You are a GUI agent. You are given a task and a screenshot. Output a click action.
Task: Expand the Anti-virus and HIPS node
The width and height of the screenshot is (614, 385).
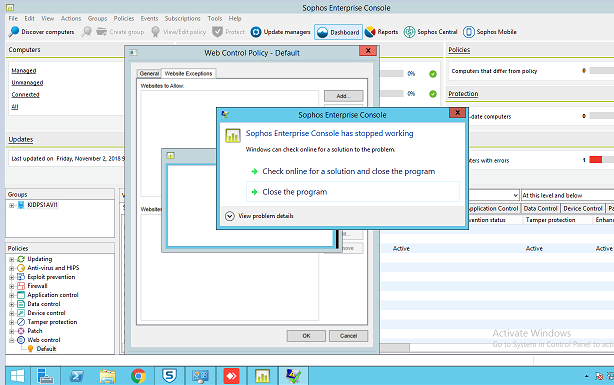[12, 268]
